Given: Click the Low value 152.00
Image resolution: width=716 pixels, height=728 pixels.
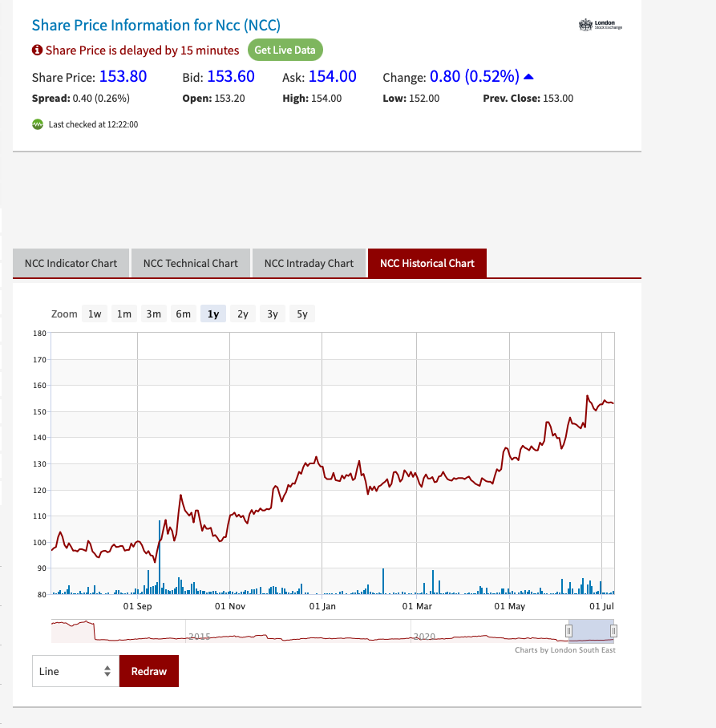Looking at the screenshot, I should 424,99.
